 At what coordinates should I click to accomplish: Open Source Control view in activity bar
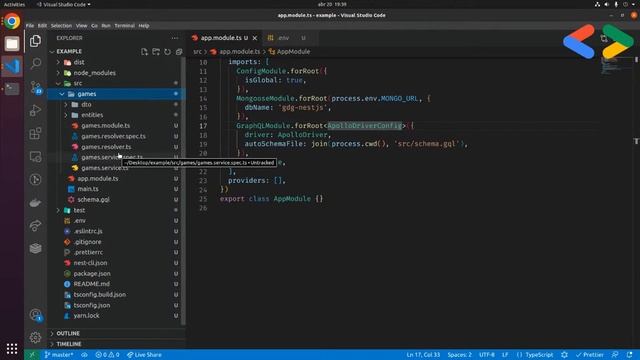coord(36,87)
